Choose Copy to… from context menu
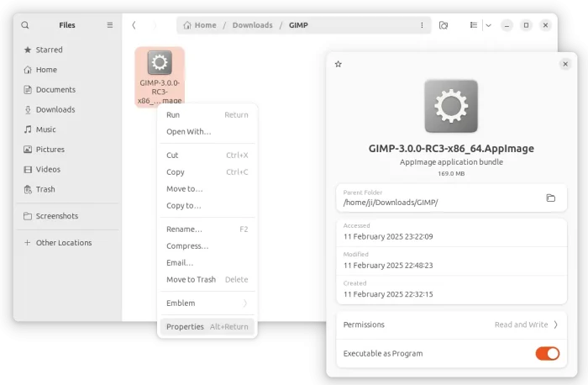Screen dimensions: 588x385 coord(207,205)
